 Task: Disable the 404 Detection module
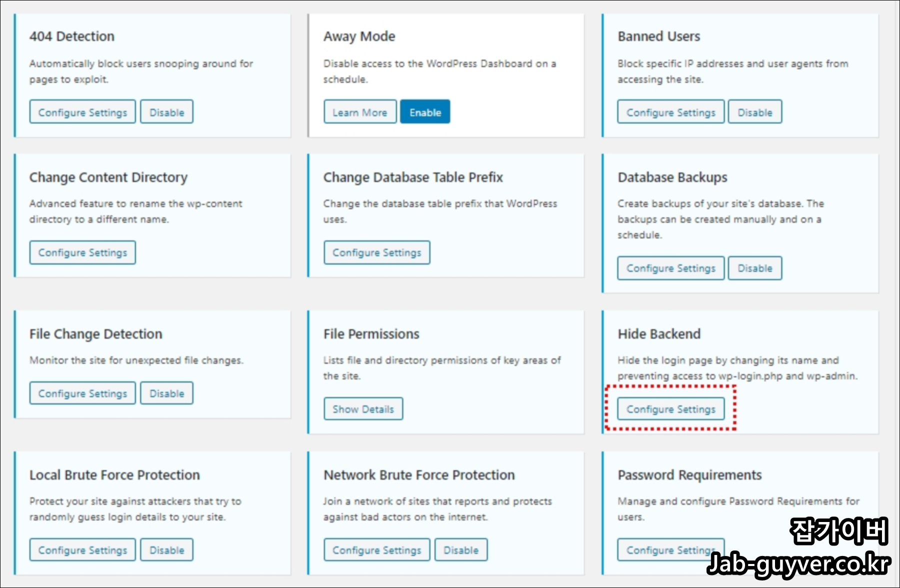(x=166, y=112)
